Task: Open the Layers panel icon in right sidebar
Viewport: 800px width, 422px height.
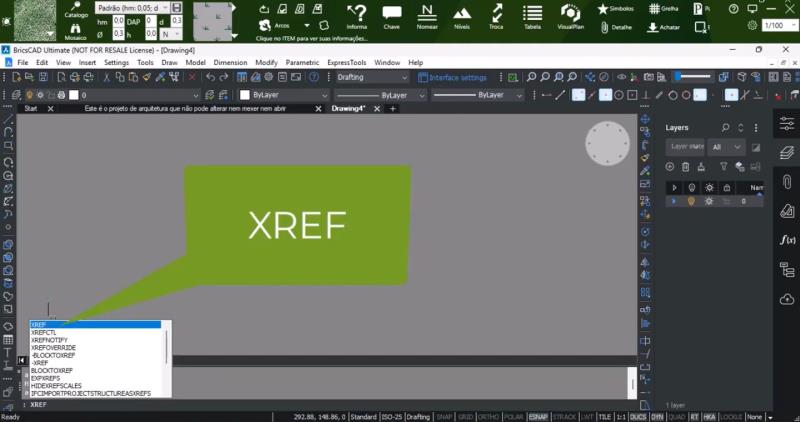Action: pos(786,153)
